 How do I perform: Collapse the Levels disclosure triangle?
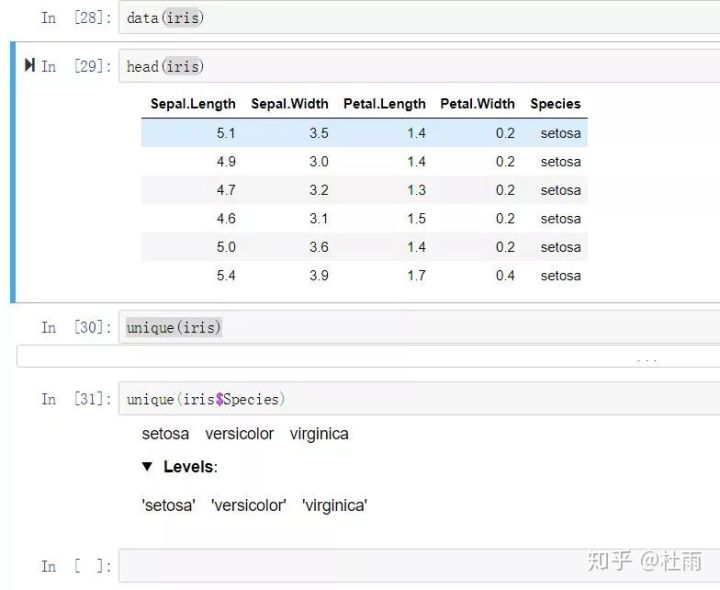coord(147,467)
